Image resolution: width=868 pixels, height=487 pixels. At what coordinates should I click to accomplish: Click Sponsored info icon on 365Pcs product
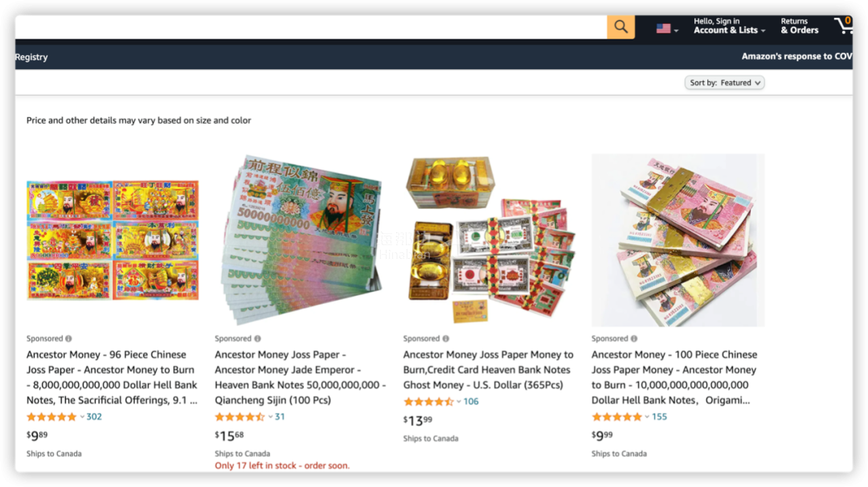[x=445, y=338]
